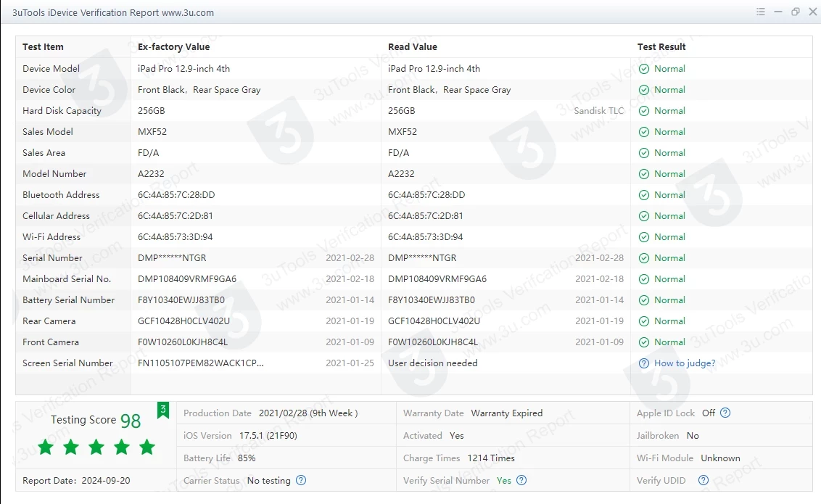The height and width of the screenshot is (504, 821).
Task: Click the green check icon for Sales Model
Action: coord(644,132)
